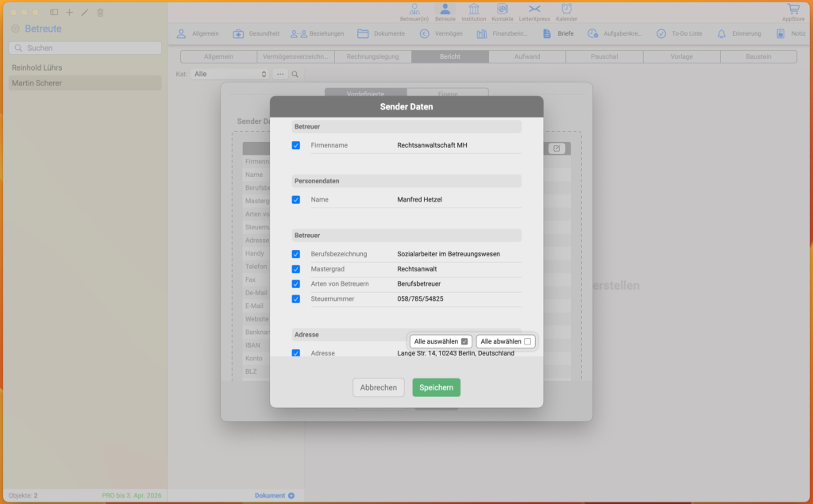
Task: Click the Dokument add button at bottom
Action: click(291, 495)
